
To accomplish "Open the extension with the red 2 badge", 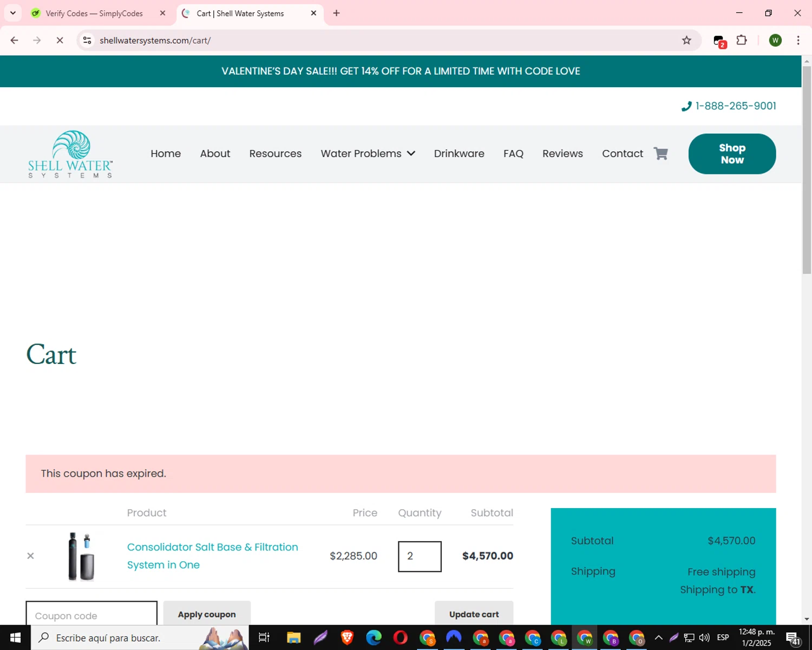I will coord(719,41).
